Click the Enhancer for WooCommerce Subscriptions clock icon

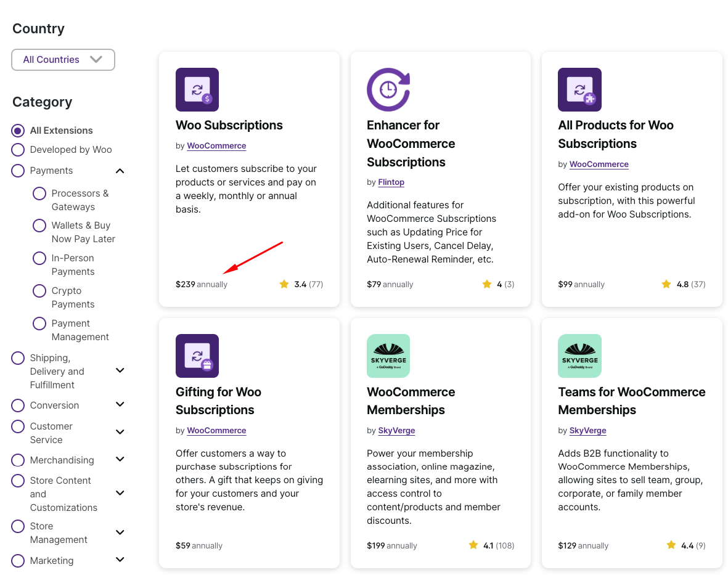click(388, 89)
